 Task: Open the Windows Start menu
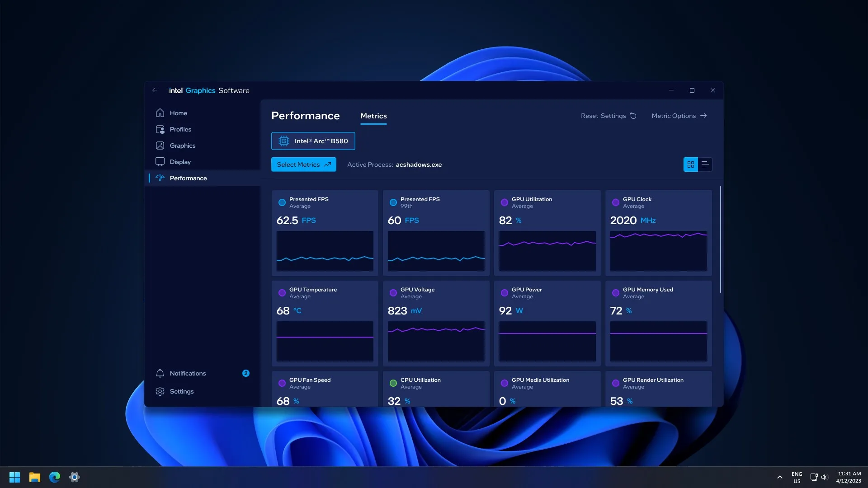click(14, 477)
